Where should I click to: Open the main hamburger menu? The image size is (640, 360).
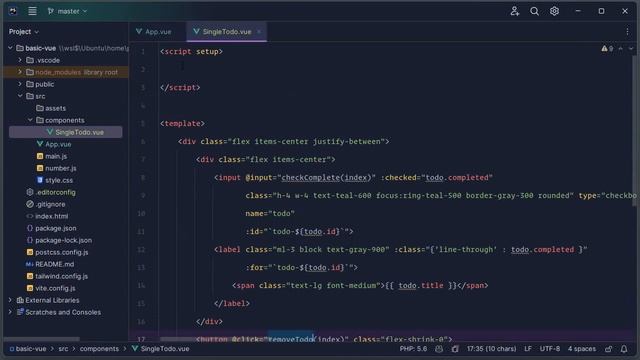click(x=32, y=11)
